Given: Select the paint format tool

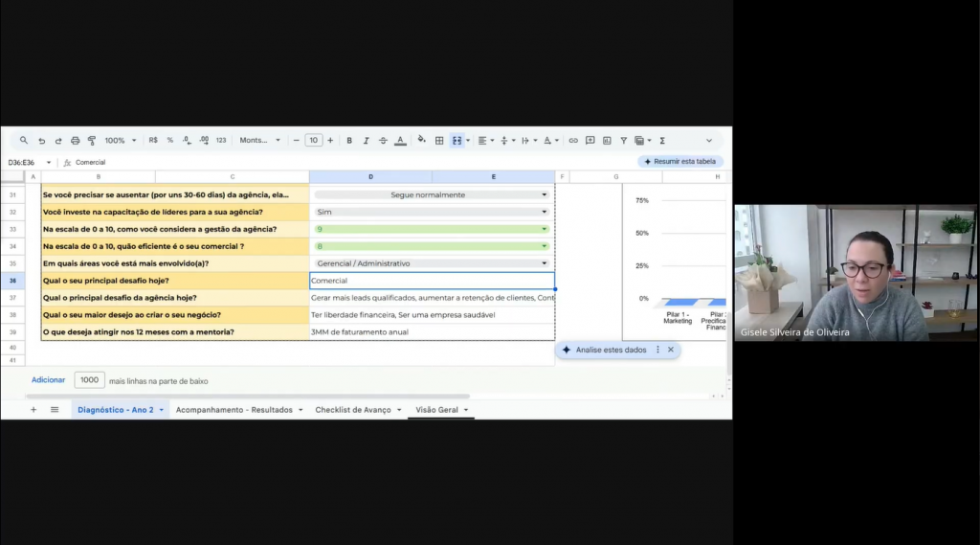Looking at the screenshot, I should tap(92, 141).
